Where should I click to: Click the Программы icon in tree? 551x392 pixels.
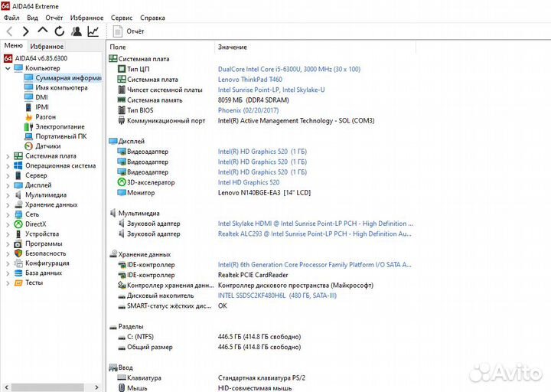pos(18,243)
